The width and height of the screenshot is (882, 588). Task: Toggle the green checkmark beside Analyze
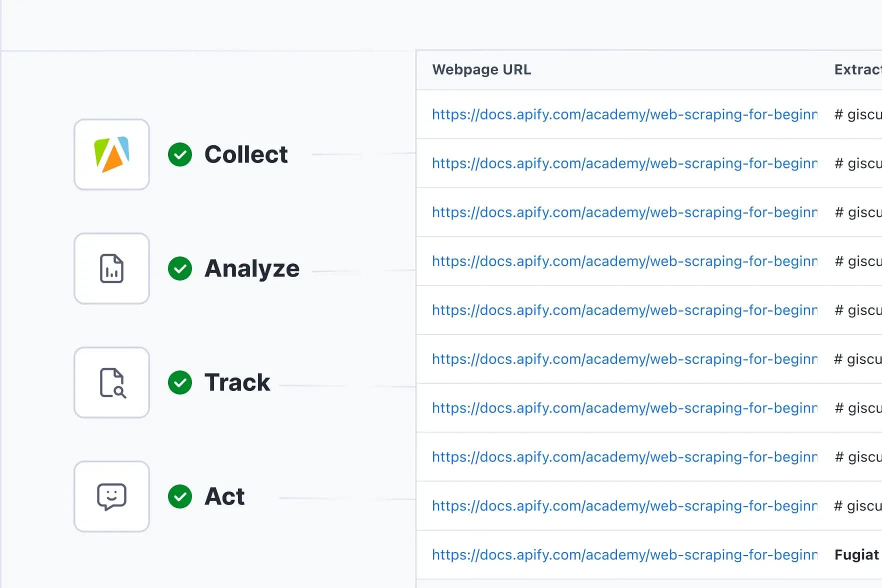coord(180,268)
